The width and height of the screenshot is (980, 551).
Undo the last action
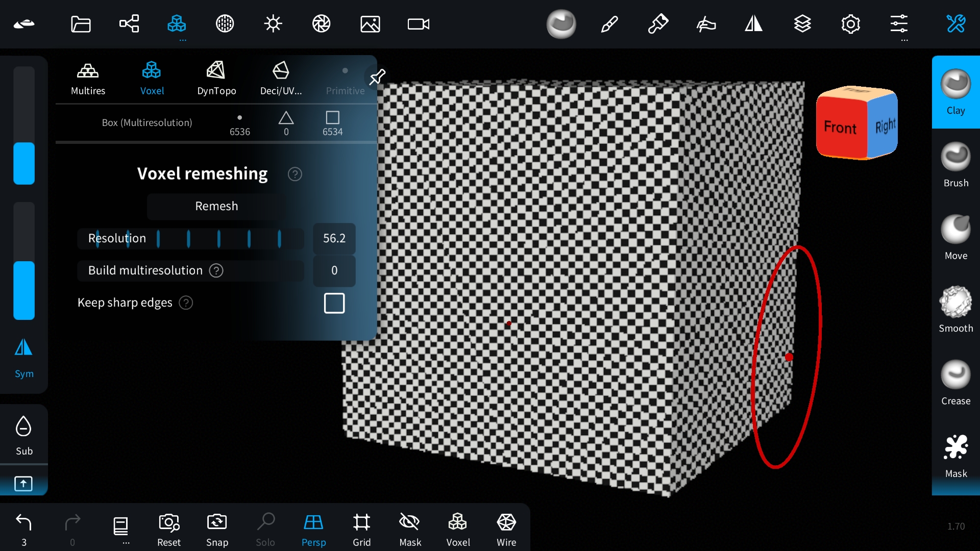tap(23, 529)
